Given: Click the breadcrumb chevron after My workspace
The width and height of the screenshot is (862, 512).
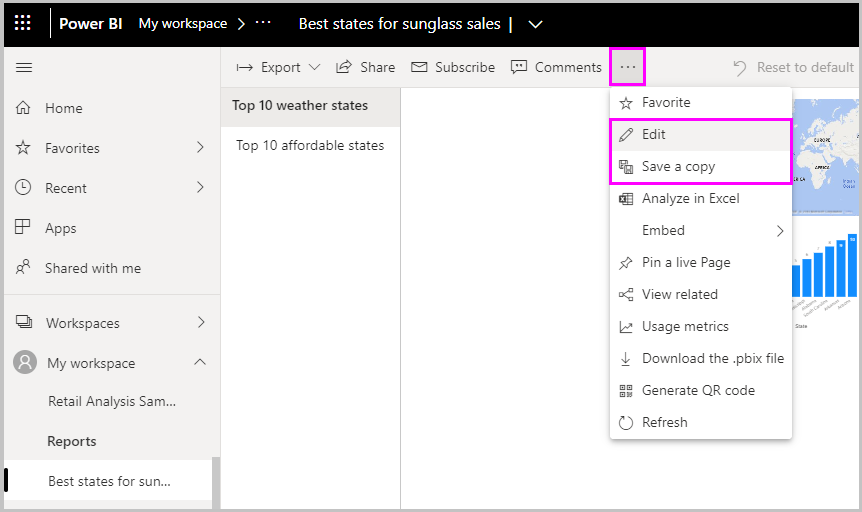Looking at the screenshot, I should [x=241, y=24].
